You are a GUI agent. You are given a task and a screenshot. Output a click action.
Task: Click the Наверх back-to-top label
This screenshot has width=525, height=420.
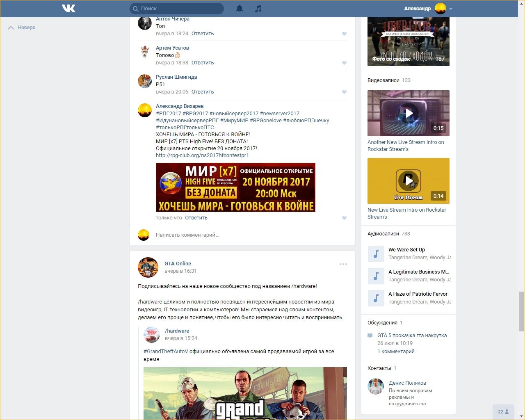pos(26,27)
